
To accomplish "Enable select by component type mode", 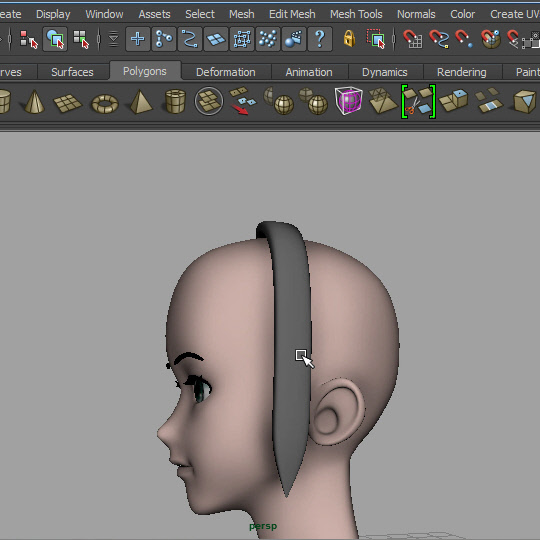I will click(81, 39).
